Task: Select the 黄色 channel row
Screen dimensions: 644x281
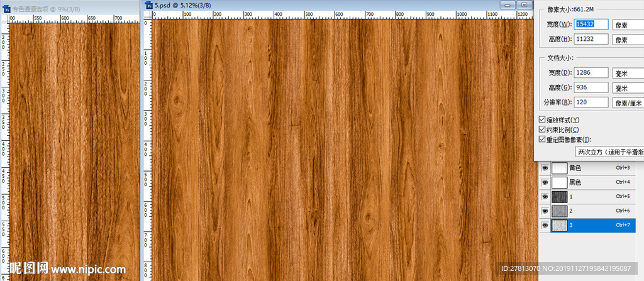Action: 591,168
